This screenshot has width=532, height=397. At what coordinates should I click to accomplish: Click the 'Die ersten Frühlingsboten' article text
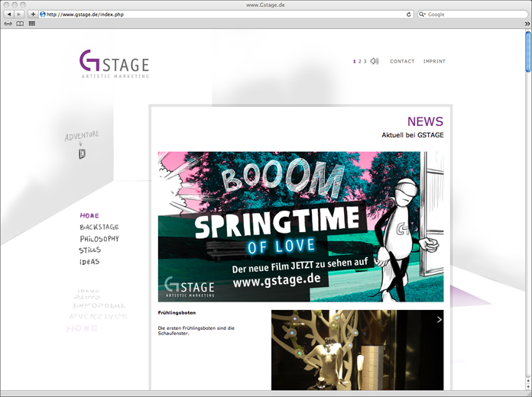(196, 331)
